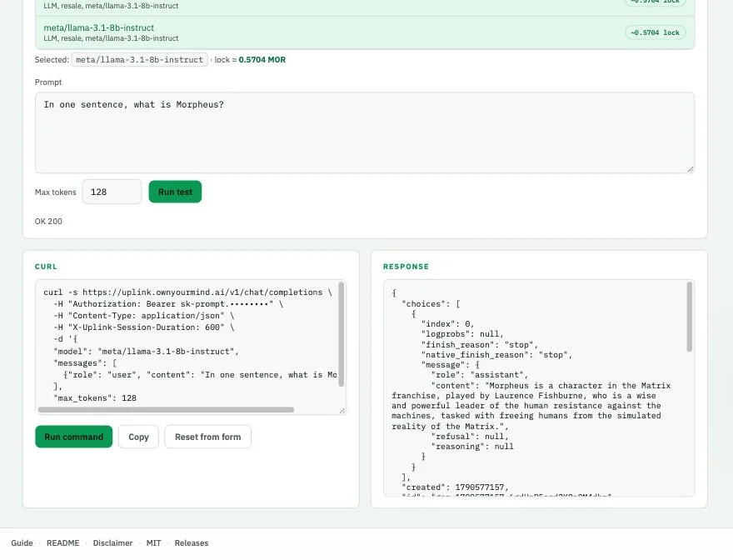Select meta/llama-3.1-8b-instruct model row
This screenshot has height=560, width=733.
pos(365,32)
